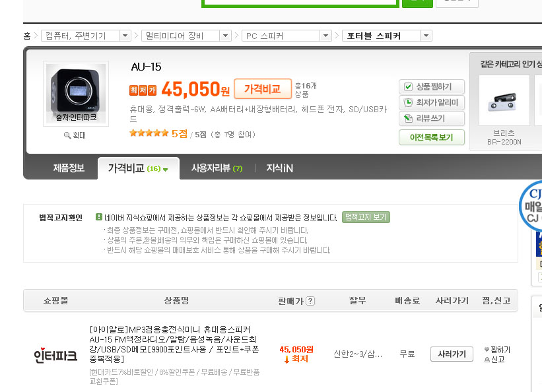542x392 pixels.
Task: Click the 인터파크 shopping mall logo
Action: pyautogui.click(x=55, y=355)
